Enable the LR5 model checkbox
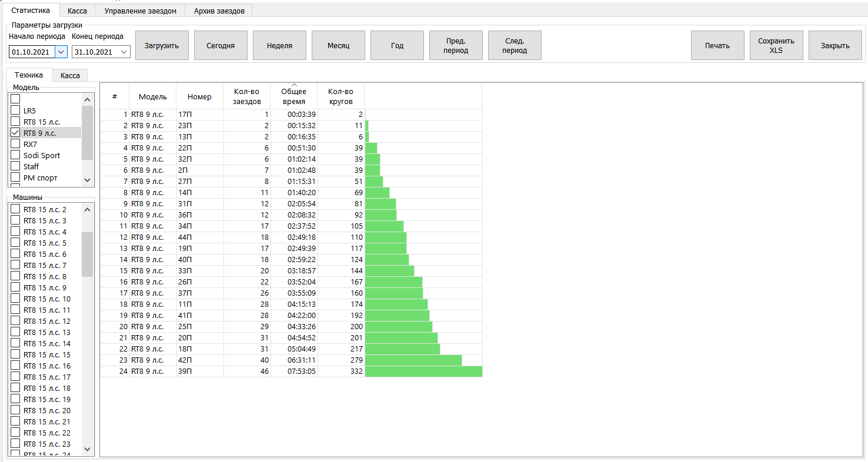Screen dimensions: 868x462 pyautogui.click(x=16, y=111)
